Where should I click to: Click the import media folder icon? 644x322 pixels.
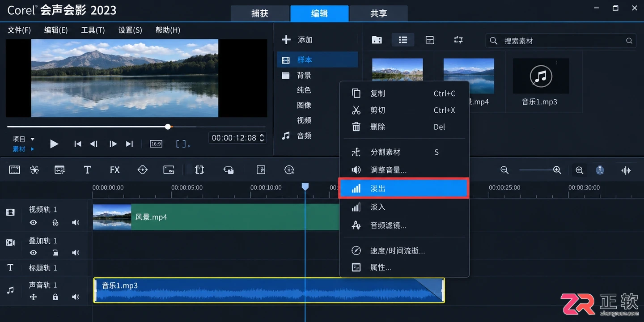click(377, 40)
